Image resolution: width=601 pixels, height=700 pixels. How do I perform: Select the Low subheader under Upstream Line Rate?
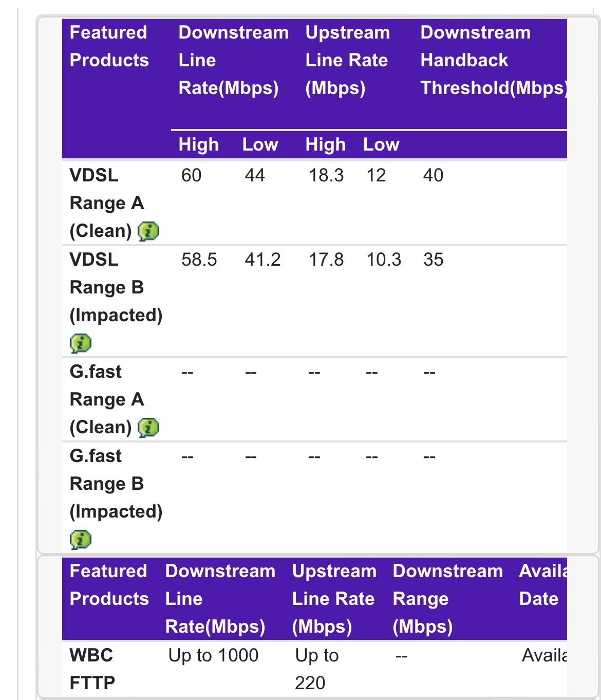click(381, 144)
